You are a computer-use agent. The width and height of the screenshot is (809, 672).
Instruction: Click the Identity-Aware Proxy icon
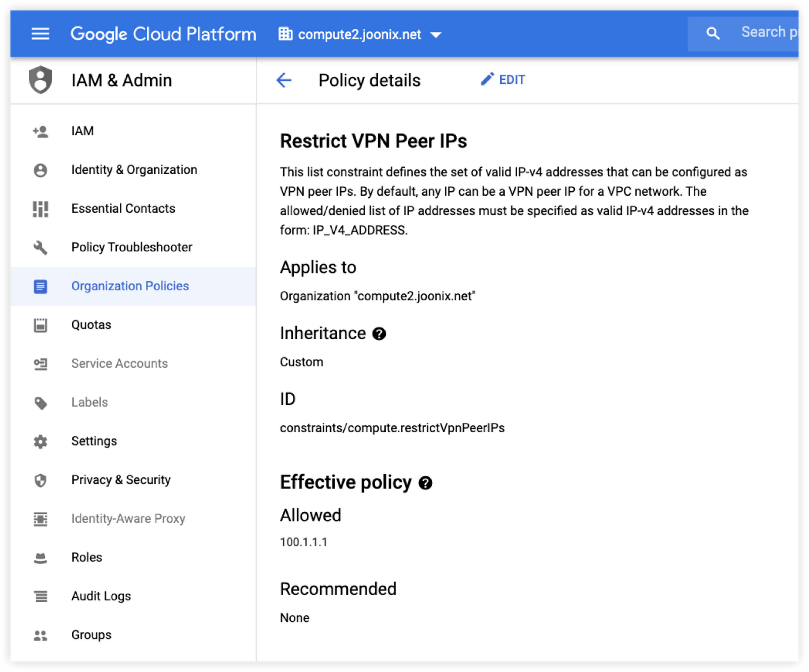40,519
